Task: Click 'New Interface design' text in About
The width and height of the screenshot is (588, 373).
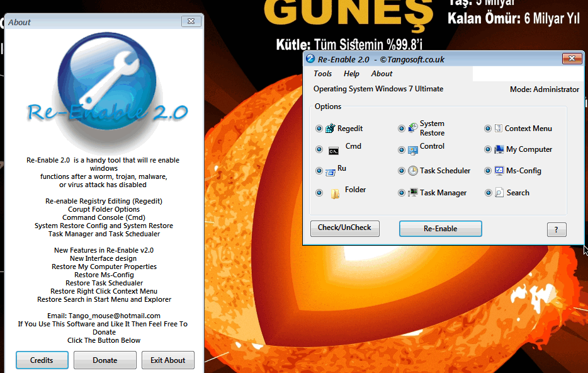Action: click(x=103, y=258)
